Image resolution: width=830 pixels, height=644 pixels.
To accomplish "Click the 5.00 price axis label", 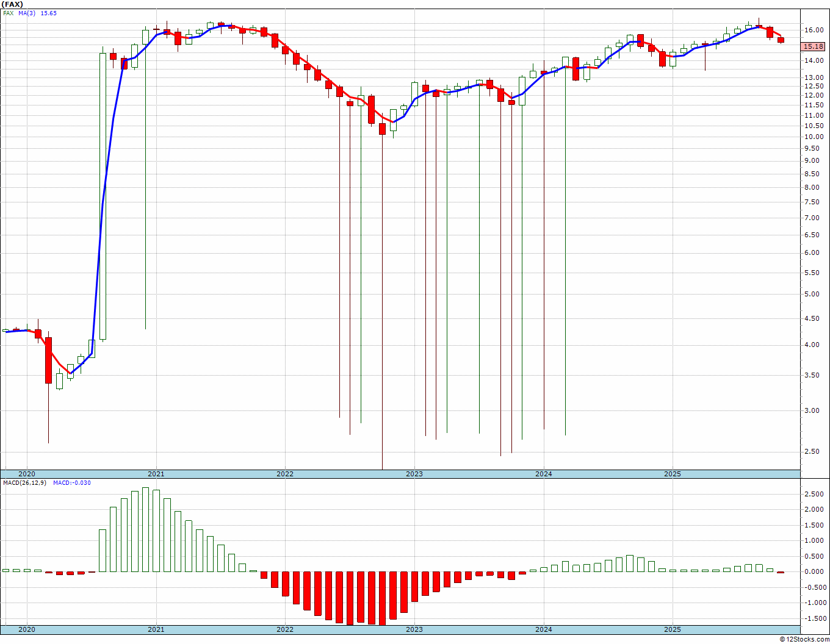I will [813, 294].
